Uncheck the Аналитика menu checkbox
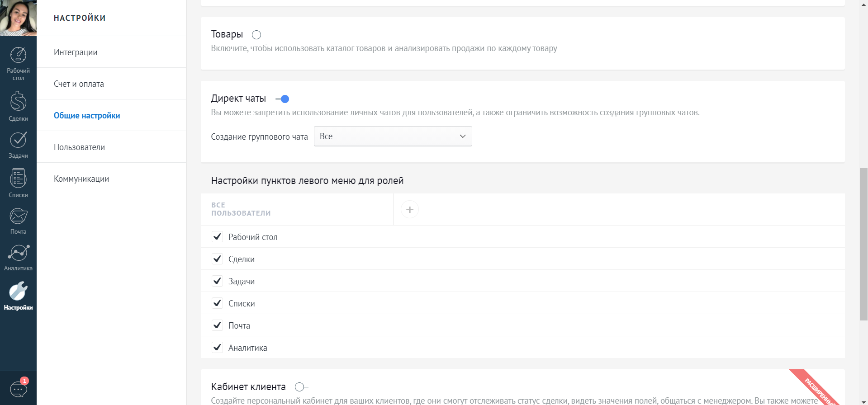The image size is (868, 405). pyautogui.click(x=217, y=348)
